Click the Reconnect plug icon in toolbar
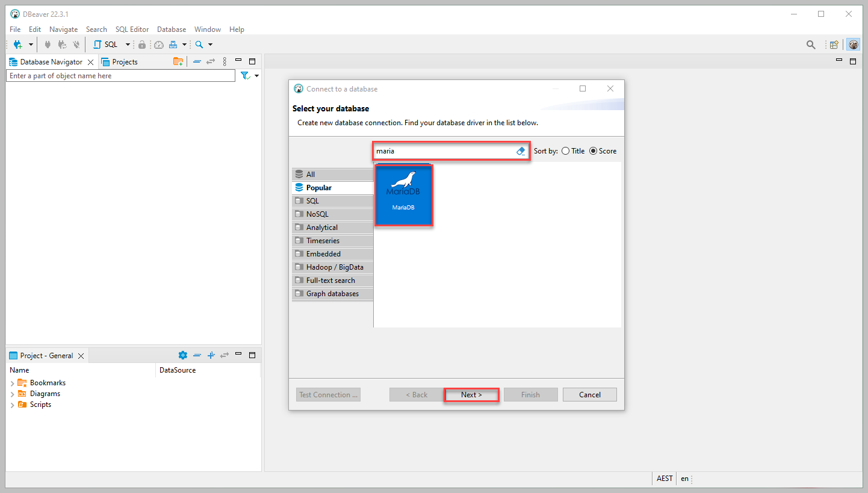Viewport: 868px width, 493px height. coord(62,45)
